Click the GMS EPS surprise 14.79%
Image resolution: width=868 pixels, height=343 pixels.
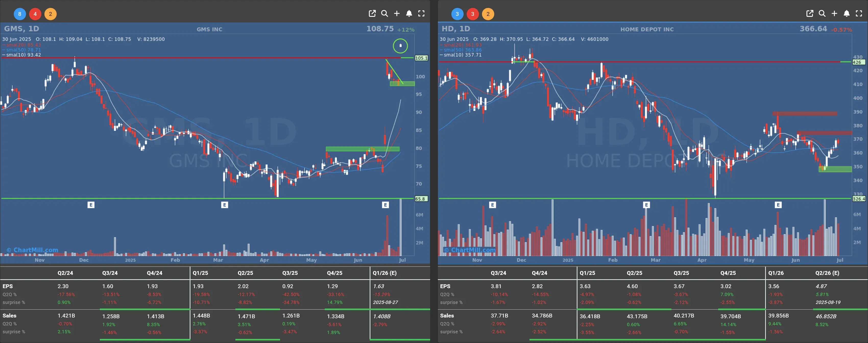point(335,302)
